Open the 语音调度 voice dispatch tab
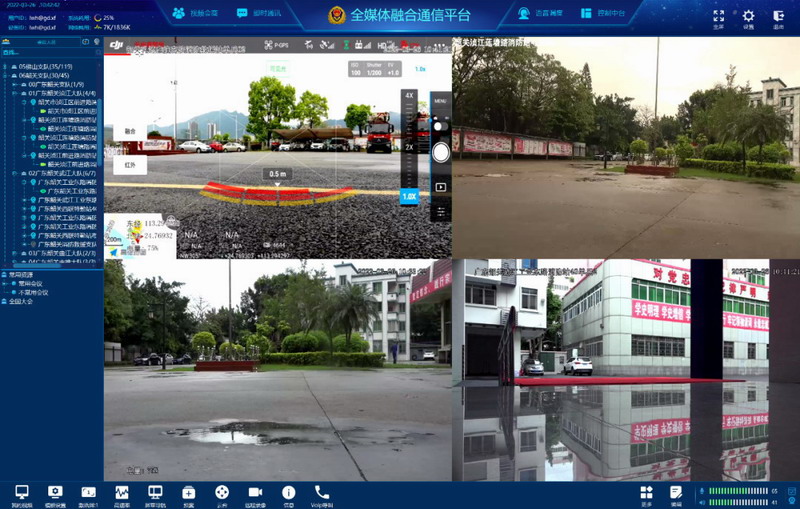800x509 pixels. [540, 14]
